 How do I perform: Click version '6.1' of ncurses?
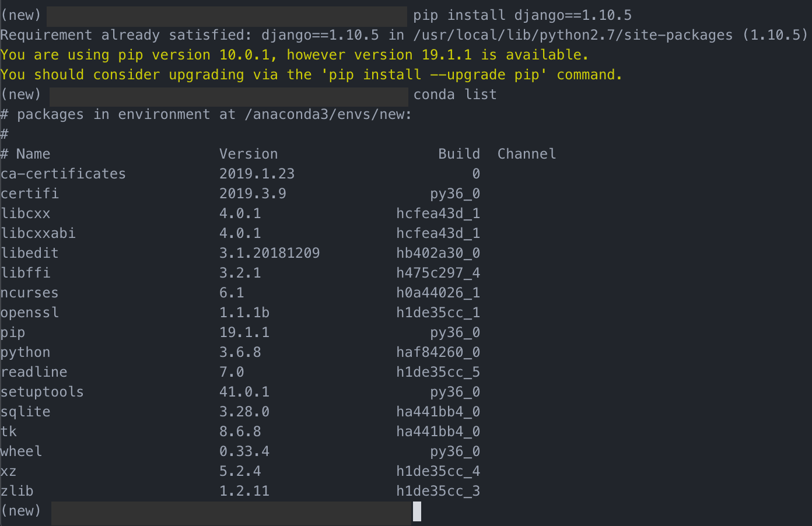[232, 293]
